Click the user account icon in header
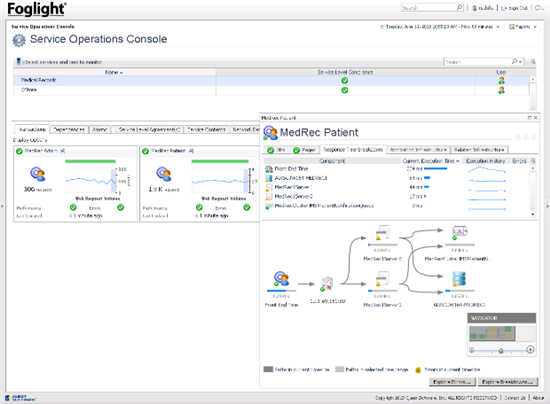Screen dimensions: 550x404 475,8
